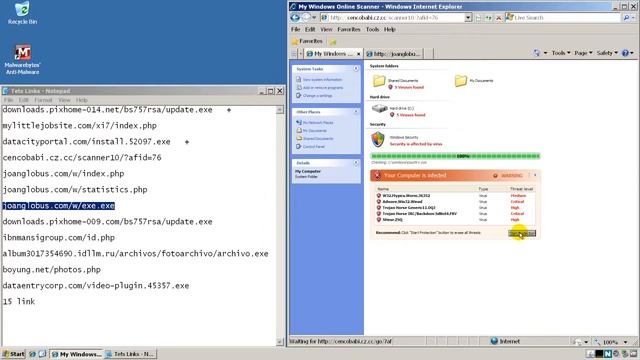Open the Page command bar dropdown
Viewport: 640px width, 360px height.
583,53
